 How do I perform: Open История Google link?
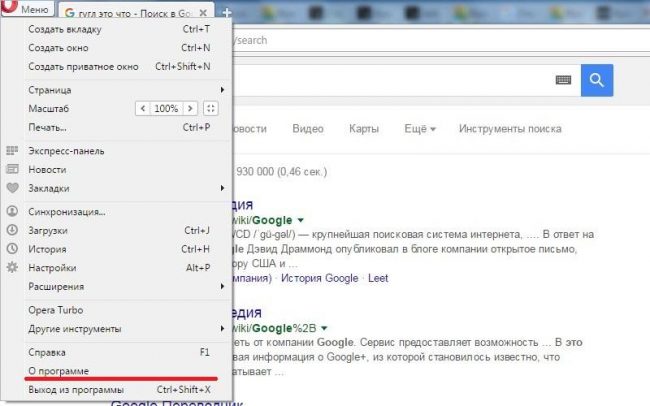[x=320, y=278]
